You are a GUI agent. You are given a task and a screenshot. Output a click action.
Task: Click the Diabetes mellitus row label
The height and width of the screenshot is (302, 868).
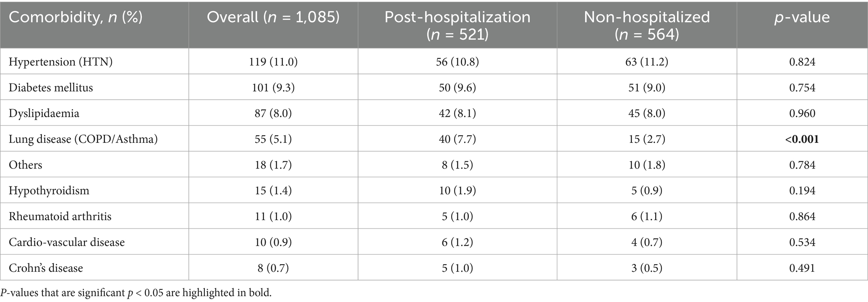click(x=51, y=88)
